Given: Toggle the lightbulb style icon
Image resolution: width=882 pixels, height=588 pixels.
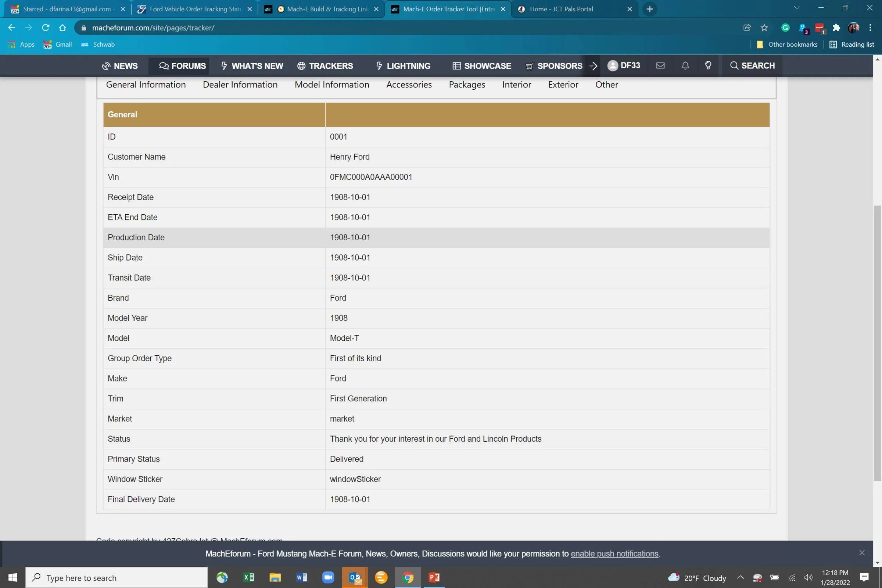Looking at the screenshot, I should pos(708,66).
